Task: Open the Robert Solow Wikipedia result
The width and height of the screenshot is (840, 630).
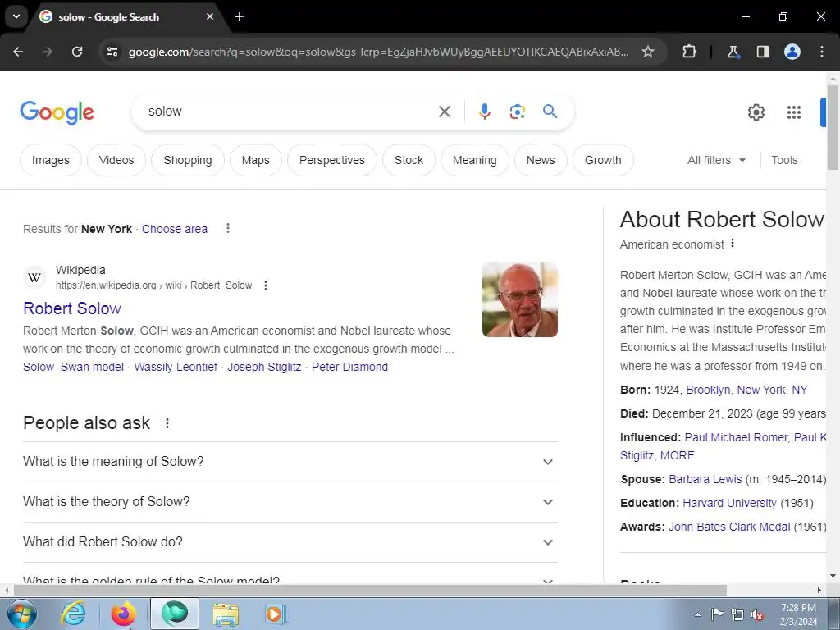Action: pyautogui.click(x=72, y=308)
